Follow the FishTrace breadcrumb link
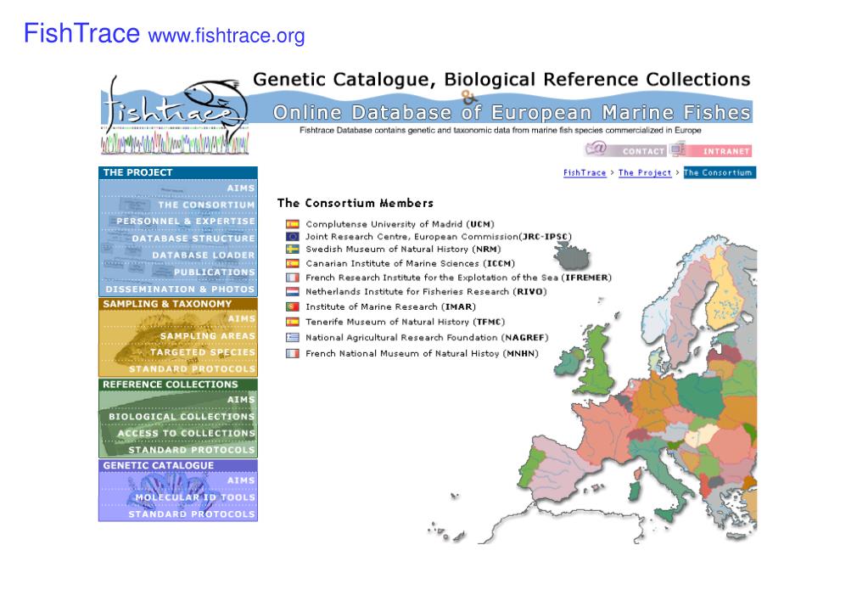868x601 pixels. [x=585, y=173]
